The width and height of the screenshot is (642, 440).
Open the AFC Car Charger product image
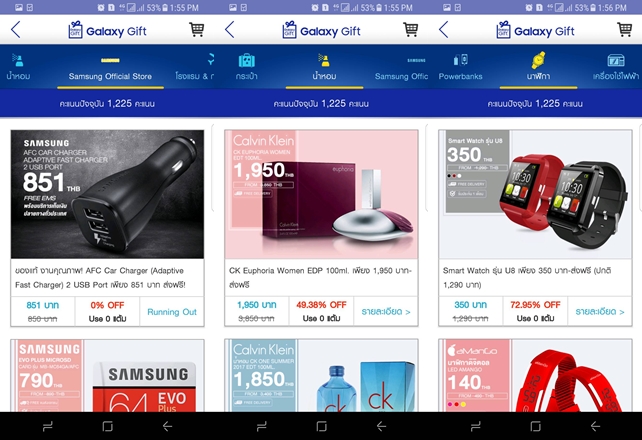click(107, 194)
